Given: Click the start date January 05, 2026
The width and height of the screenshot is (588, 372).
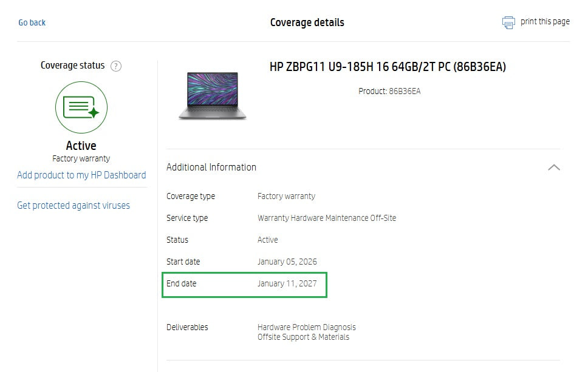Looking at the screenshot, I should pos(287,262).
